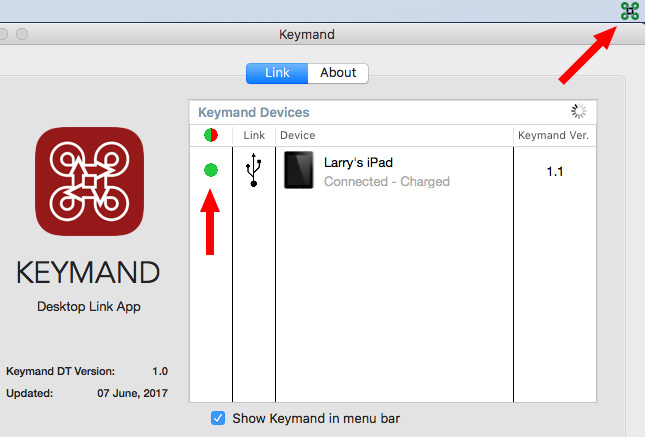The image size is (645, 437).
Task: Click the USB link icon for Larry's iPad
Action: [x=254, y=170]
